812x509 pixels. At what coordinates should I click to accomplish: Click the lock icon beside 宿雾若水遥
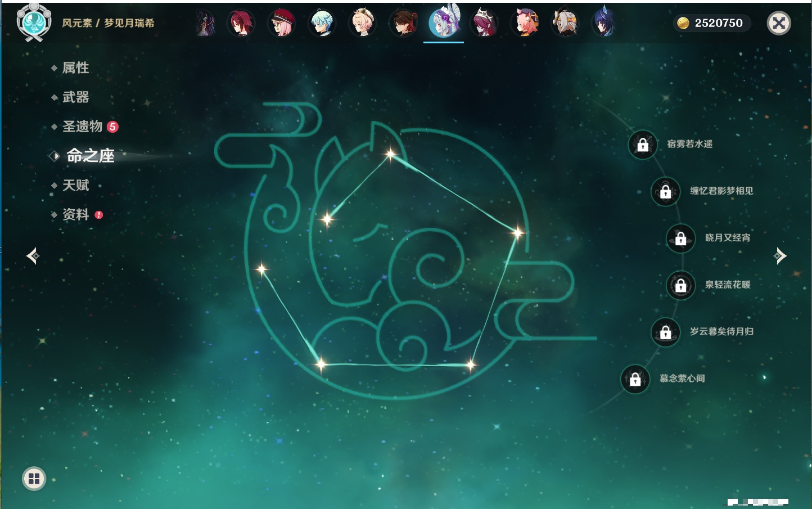643,145
